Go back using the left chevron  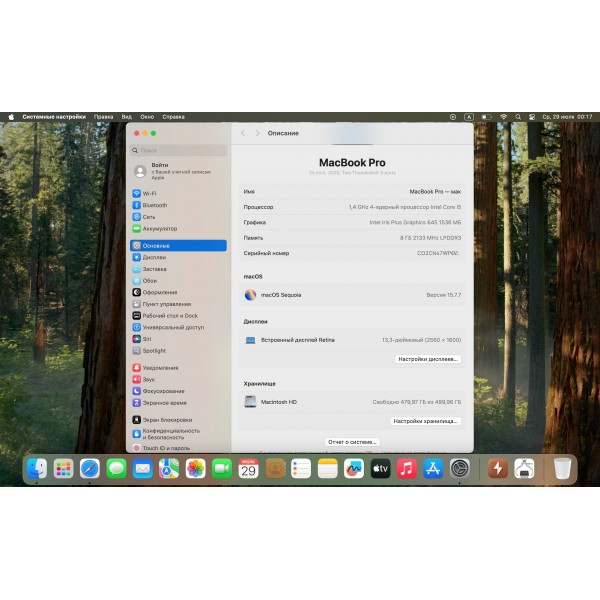(x=243, y=133)
